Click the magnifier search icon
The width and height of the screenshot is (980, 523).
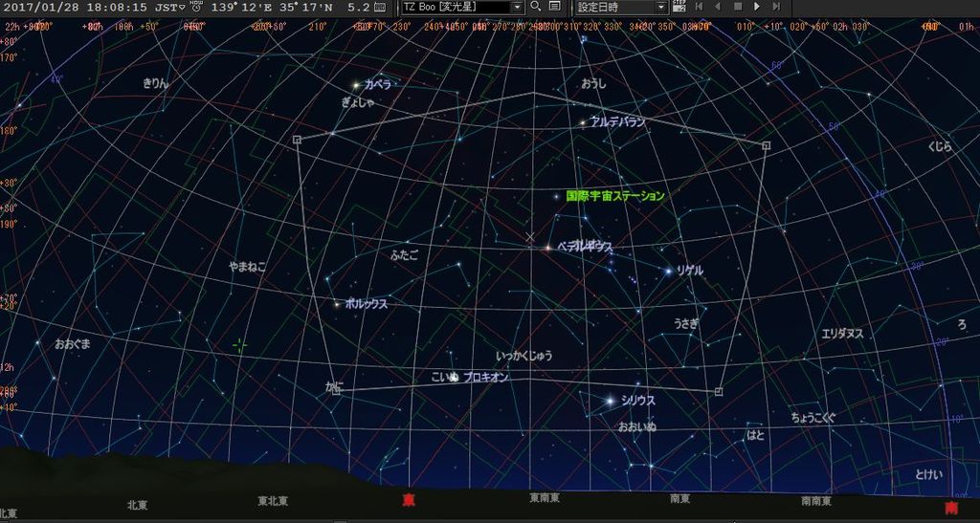pyautogui.click(x=536, y=7)
